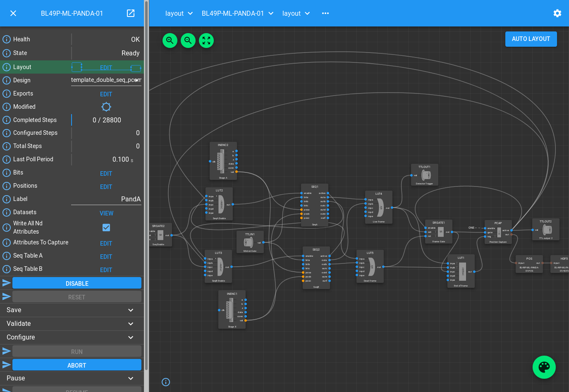Click the zoom out magnifier icon
569x392 pixels.
coord(188,41)
